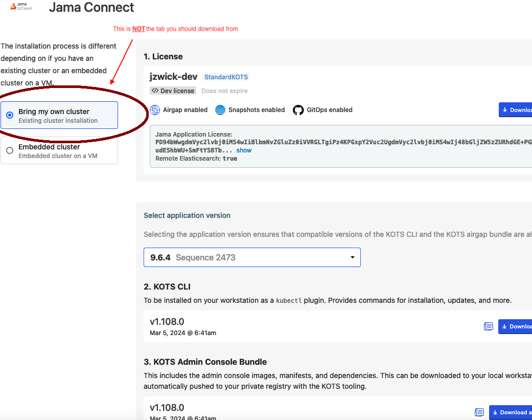
Task: Click the Snapshots enabled wave icon
Action: point(220,110)
